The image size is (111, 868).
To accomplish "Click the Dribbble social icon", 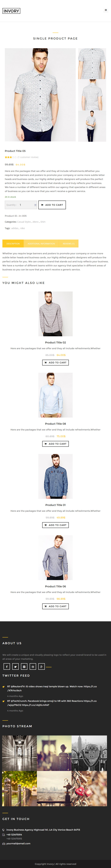I will pyautogui.click(x=33, y=666).
